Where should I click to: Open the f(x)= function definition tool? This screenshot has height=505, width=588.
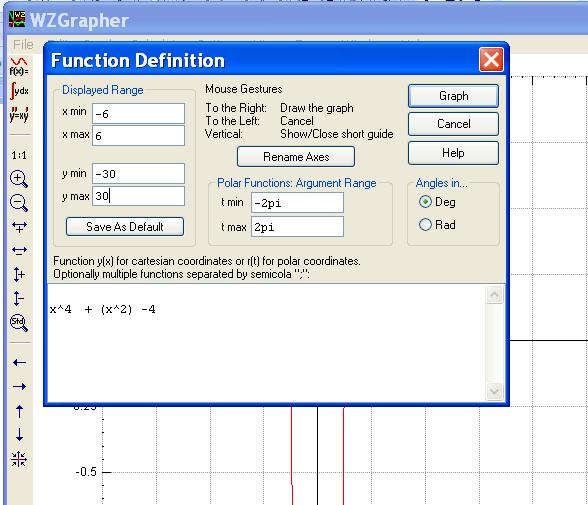(19, 67)
